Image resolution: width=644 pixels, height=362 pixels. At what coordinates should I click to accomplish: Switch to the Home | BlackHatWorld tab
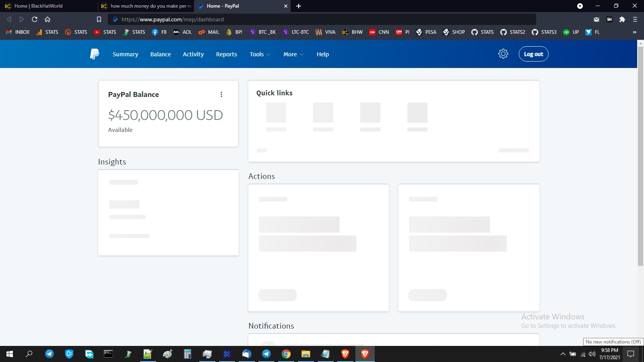pyautogui.click(x=48, y=6)
